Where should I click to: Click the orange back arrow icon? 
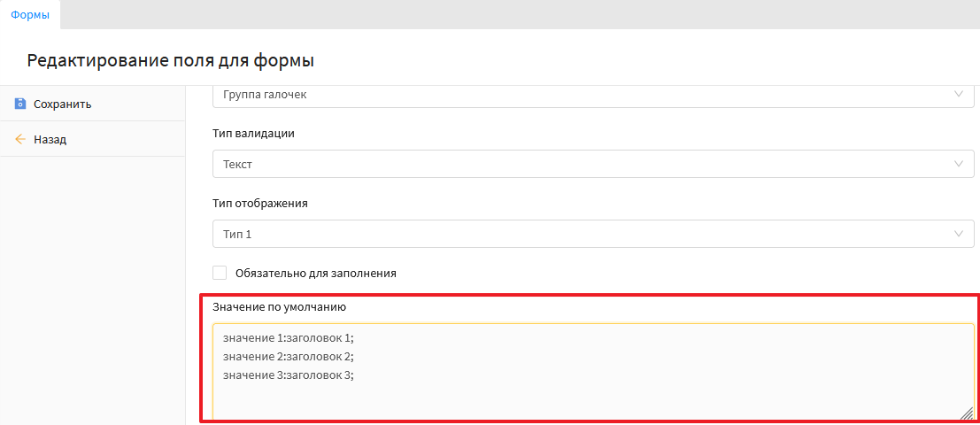pos(20,139)
